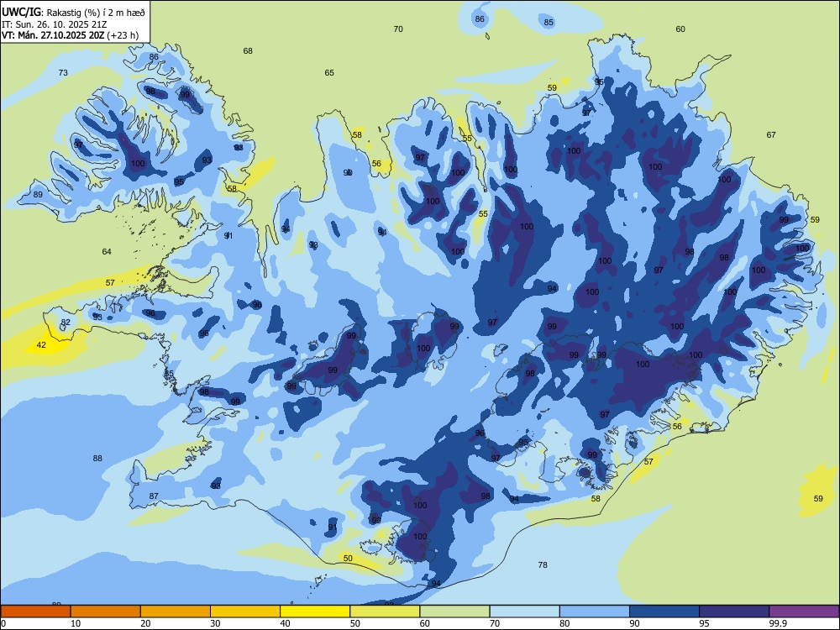Select the '60' value in the northeast sea
This screenshot has width=840, height=630.
point(680,29)
